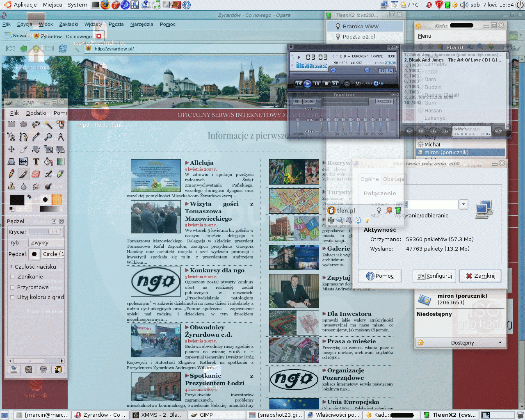Click GIMP foreground color black swatch
The image size is (525, 420).
tap(17, 200)
